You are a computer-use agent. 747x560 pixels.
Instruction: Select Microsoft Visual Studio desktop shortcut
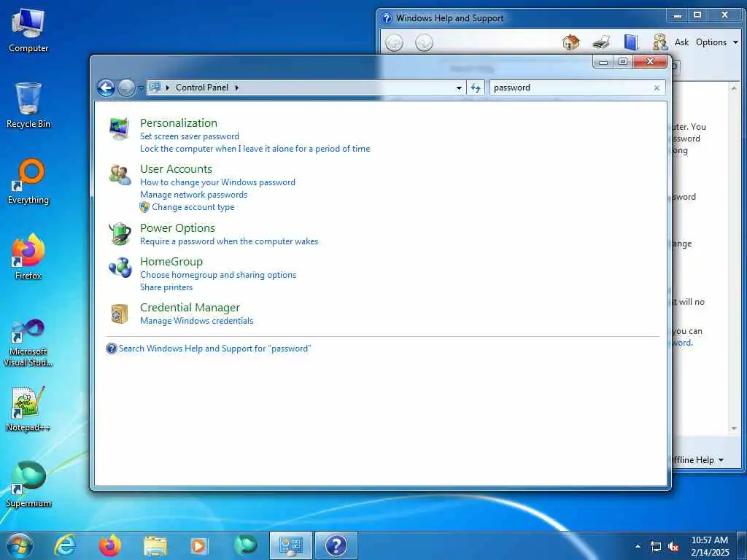[28, 343]
